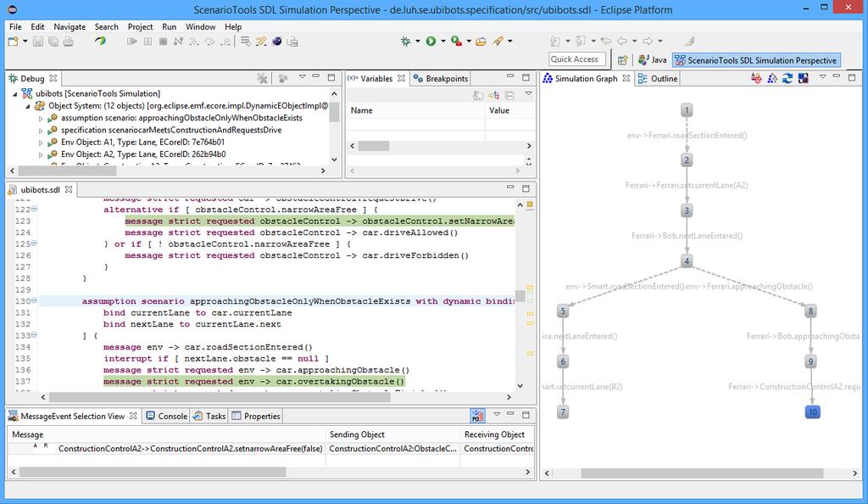Fold the code block at line 130
This screenshot has height=504, width=868.
pos(34,300)
